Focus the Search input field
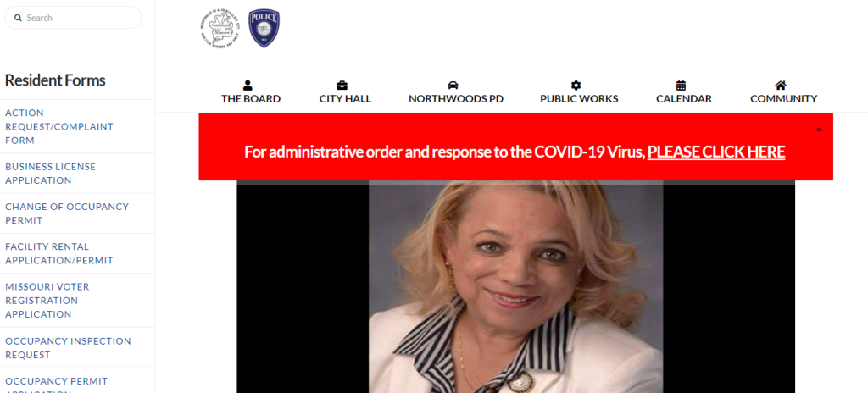This screenshot has width=868, height=393. coord(73,18)
